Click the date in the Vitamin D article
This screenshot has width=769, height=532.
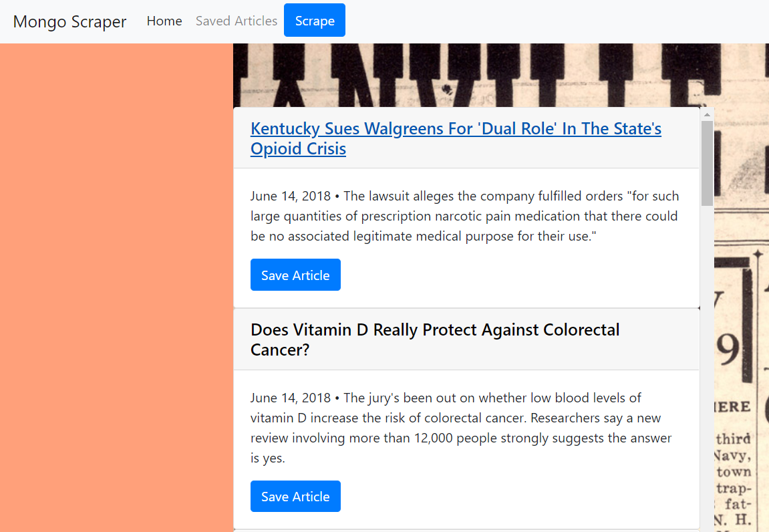pyautogui.click(x=291, y=398)
